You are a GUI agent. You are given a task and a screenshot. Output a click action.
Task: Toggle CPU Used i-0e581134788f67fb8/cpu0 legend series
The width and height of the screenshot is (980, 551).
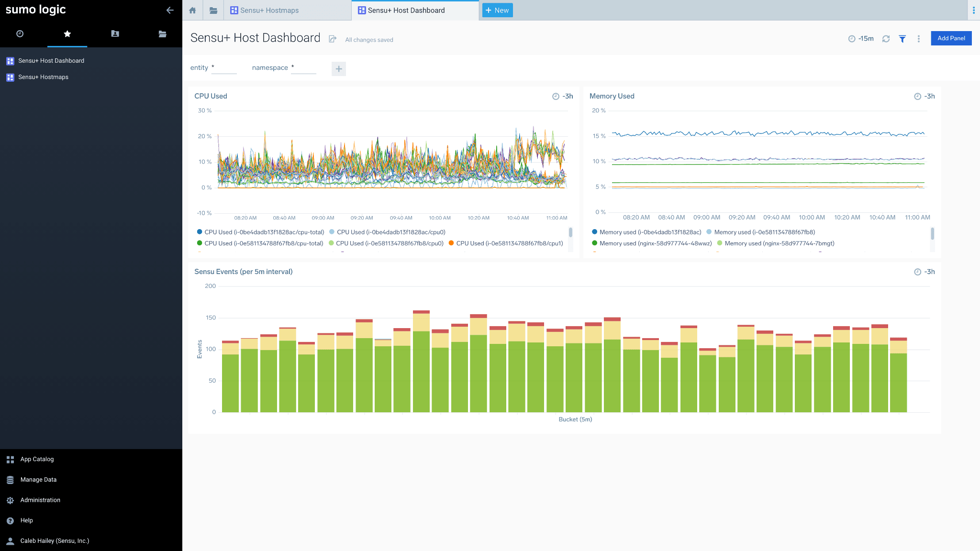(x=386, y=243)
